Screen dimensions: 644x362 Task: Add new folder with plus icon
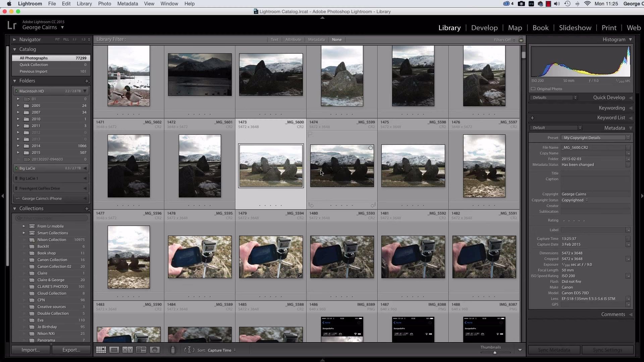point(87,81)
